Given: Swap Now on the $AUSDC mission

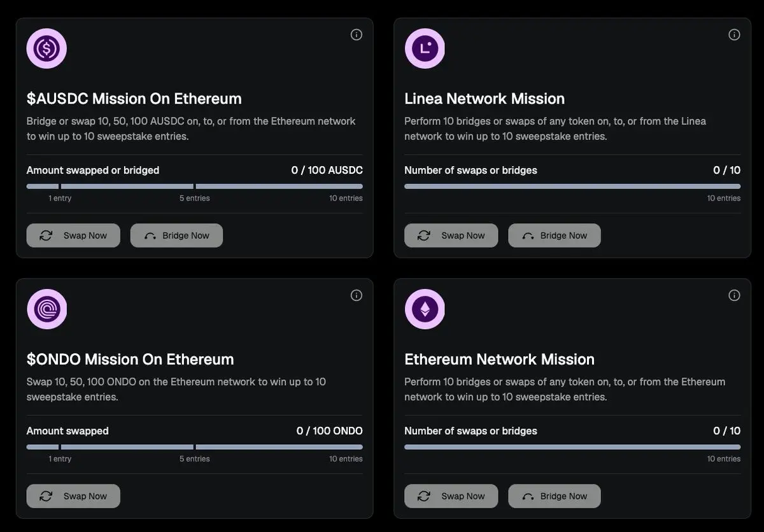Looking at the screenshot, I should (x=73, y=235).
